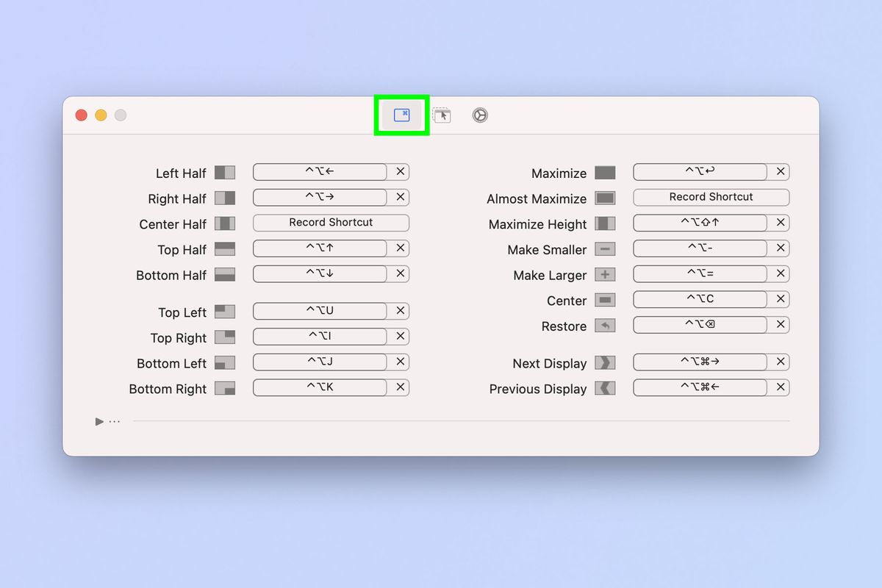The width and height of the screenshot is (882, 588).
Task: Select the Previous Display arrow icon
Action: (605, 388)
